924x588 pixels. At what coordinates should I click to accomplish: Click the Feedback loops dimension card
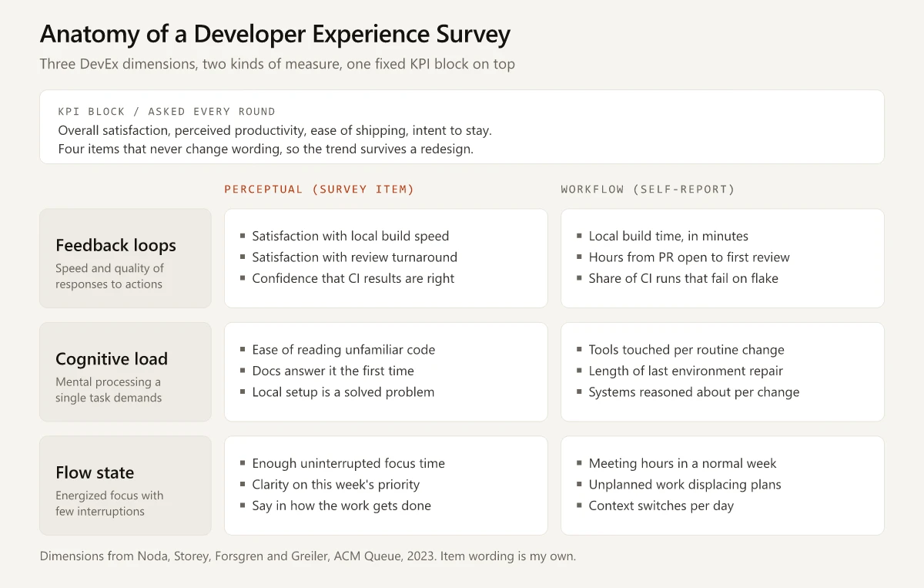click(126, 258)
